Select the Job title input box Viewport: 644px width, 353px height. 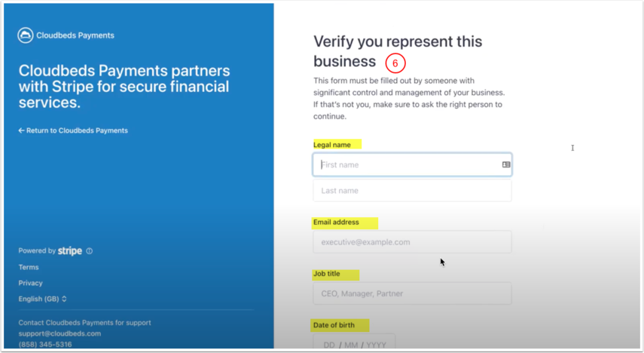pos(412,293)
